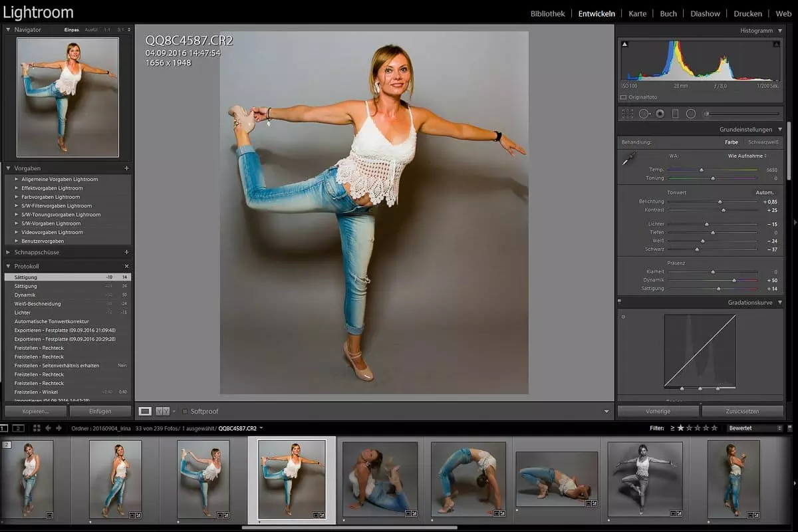This screenshot has width=798, height=532.
Task: Expand Effektvorgaben Lightroom preset folder
Action: [17, 188]
